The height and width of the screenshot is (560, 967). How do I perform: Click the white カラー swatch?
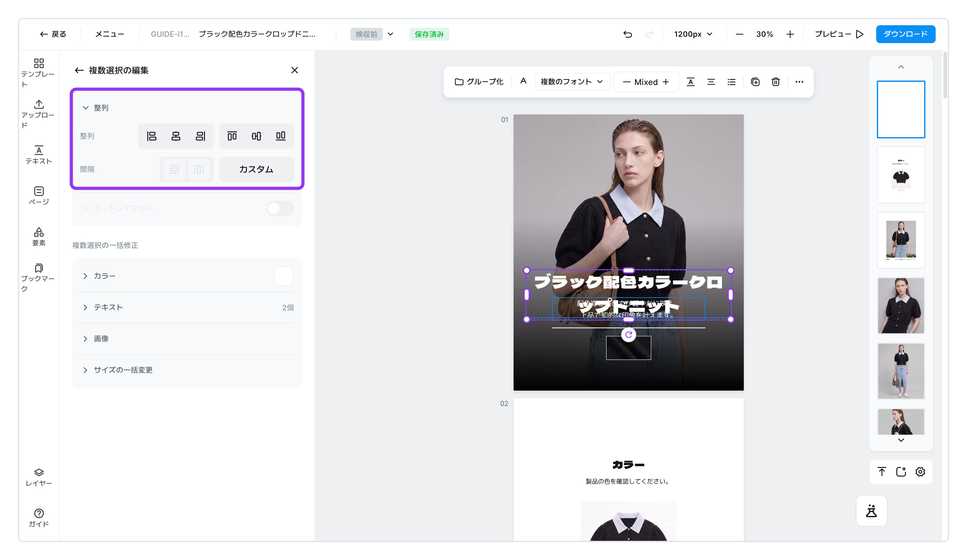pyautogui.click(x=284, y=276)
